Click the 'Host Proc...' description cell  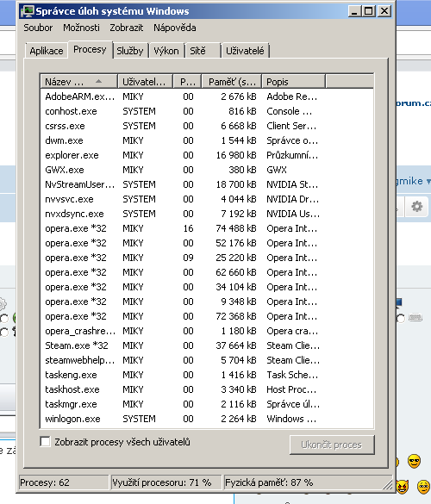[291, 389]
